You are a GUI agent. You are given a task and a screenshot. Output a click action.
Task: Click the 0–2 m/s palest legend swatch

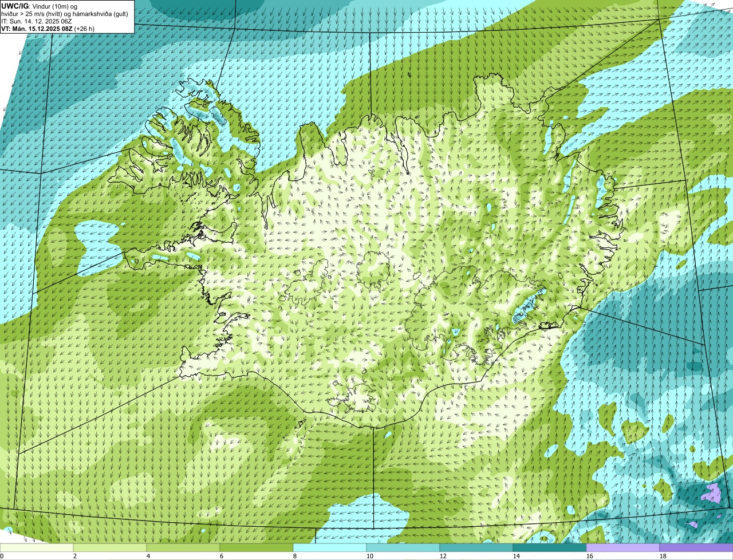pos(37,548)
